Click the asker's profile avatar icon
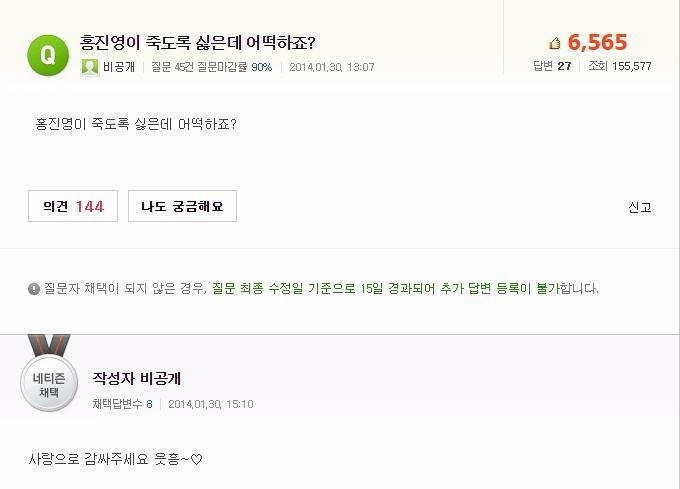680x489 pixels. click(x=90, y=67)
